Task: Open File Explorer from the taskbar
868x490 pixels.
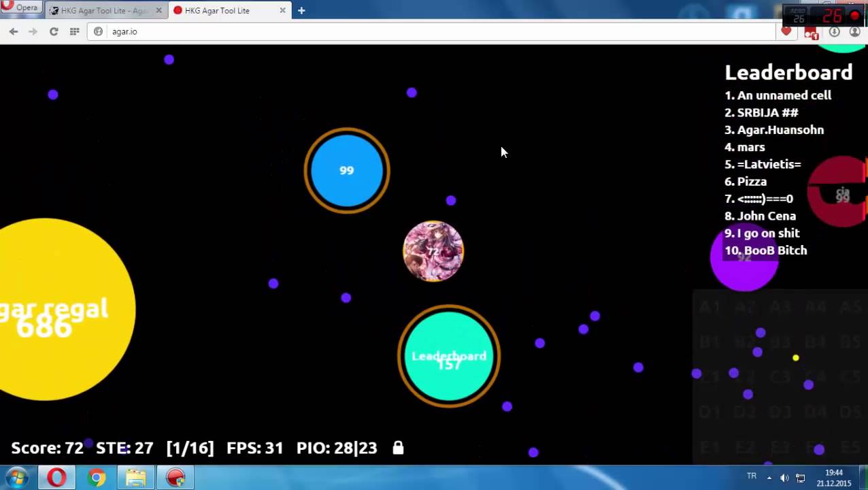Action: [135, 478]
